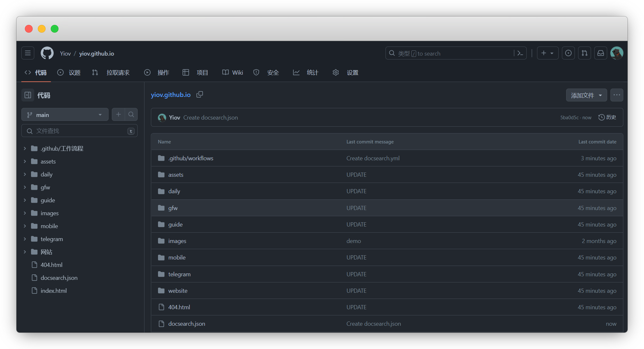Toggle the code file tree sidebar panel

27,95
